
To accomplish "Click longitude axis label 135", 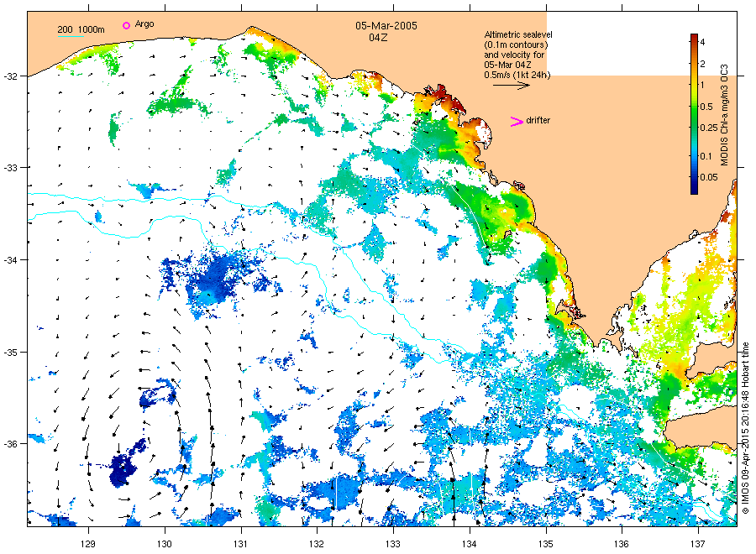I will (546, 544).
